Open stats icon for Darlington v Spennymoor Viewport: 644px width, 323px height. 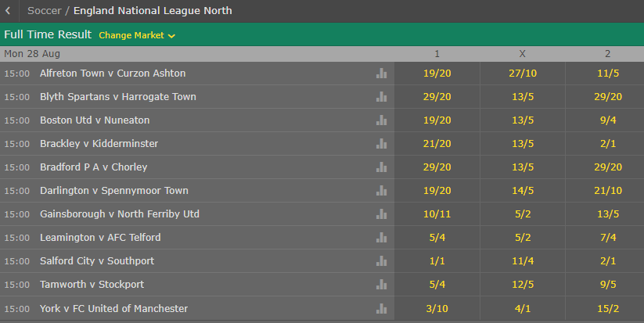coord(381,190)
